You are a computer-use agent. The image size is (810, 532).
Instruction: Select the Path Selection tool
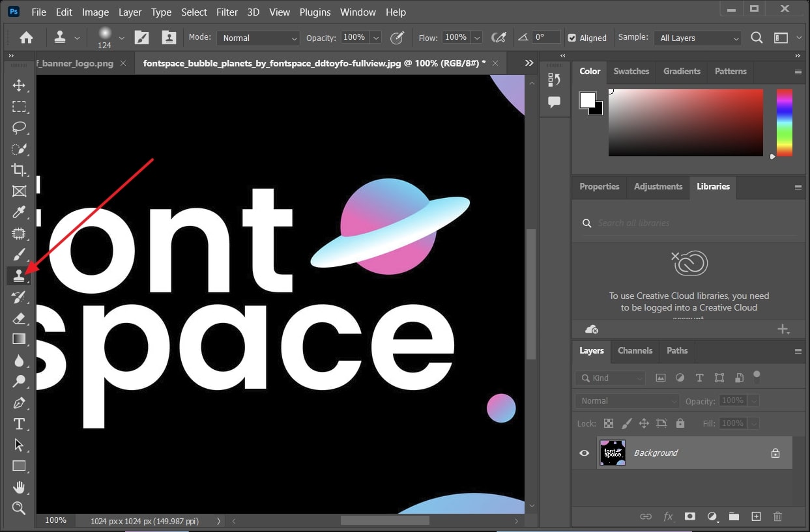[x=19, y=445]
